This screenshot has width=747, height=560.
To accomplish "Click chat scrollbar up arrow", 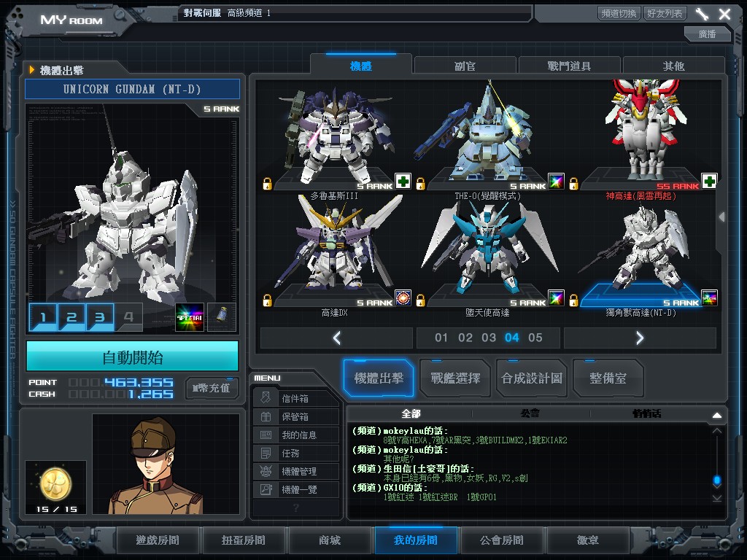I will coord(716,431).
